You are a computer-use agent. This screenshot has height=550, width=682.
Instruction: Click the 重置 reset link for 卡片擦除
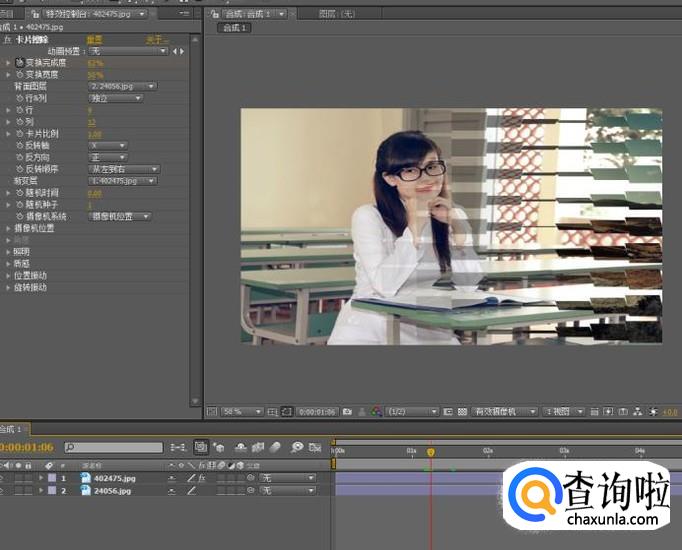(94, 40)
